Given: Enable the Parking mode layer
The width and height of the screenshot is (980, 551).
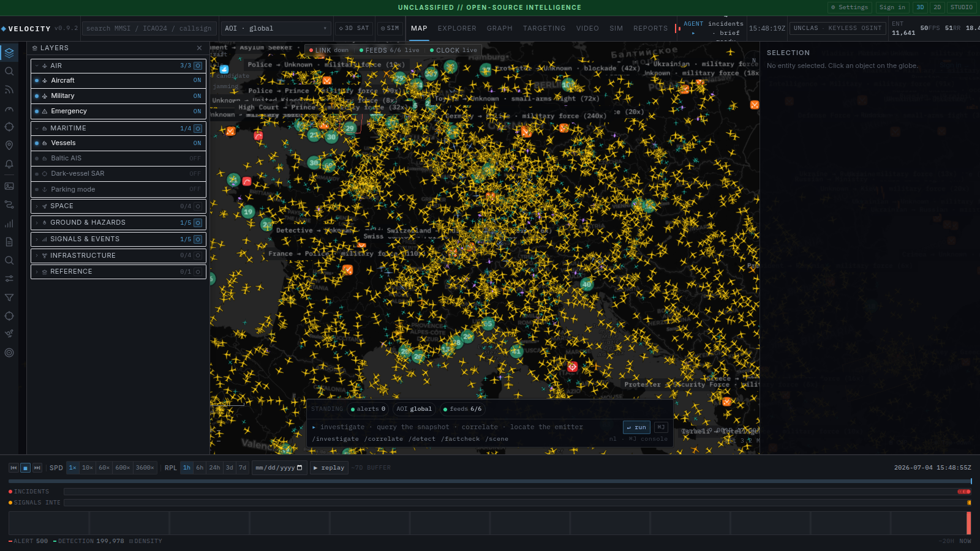Looking at the screenshot, I should click(x=118, y=189).
